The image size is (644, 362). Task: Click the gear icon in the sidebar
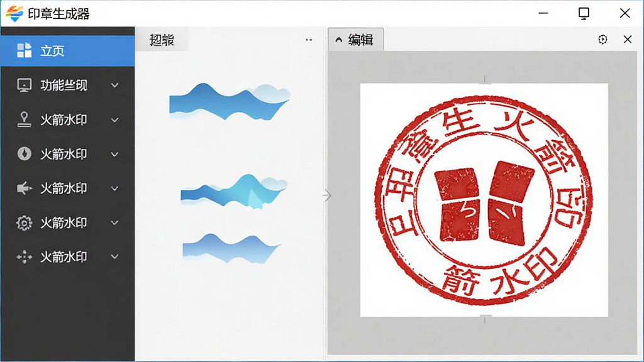(x=25, y=223)
